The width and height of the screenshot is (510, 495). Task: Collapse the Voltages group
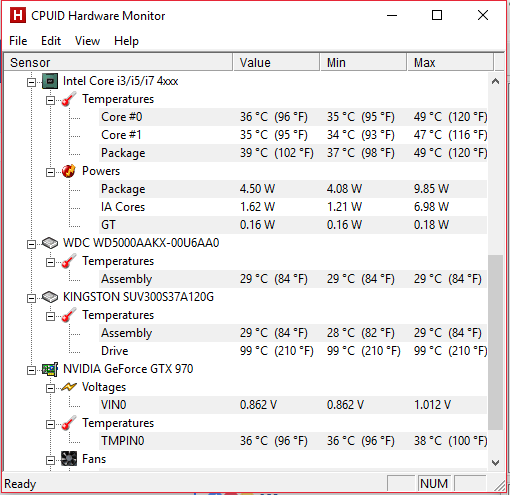(x=50, y=388)
